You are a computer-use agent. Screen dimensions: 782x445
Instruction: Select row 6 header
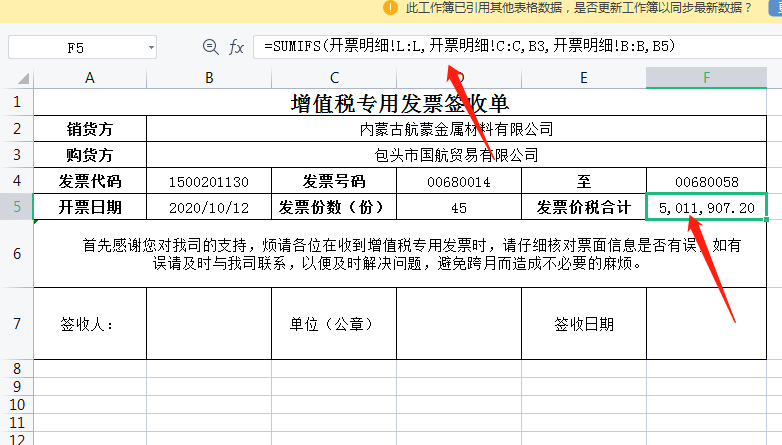tap(16, 253)
